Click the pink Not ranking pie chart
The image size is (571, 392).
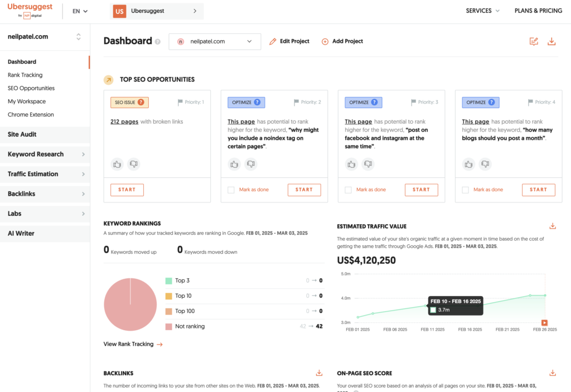(130, 304)
